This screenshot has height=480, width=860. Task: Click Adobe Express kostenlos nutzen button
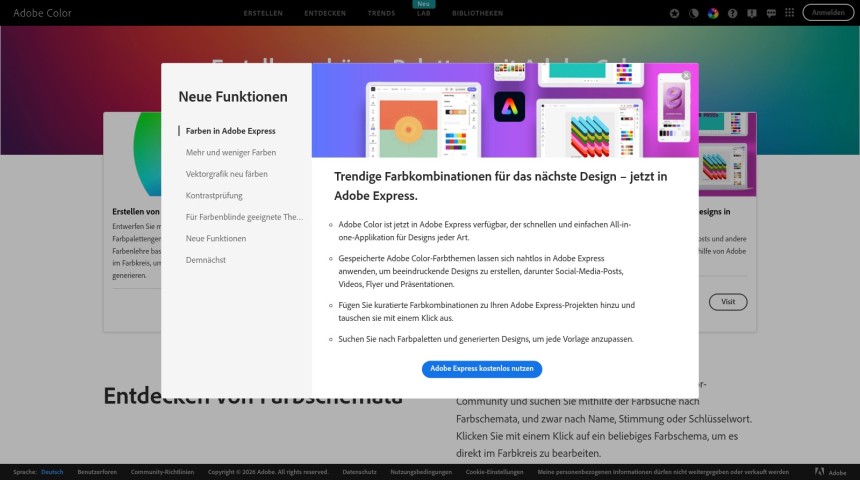tap(482, 369)
